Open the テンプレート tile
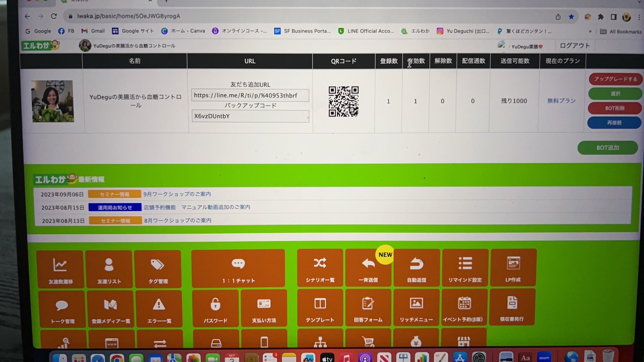 coord(320,307)
